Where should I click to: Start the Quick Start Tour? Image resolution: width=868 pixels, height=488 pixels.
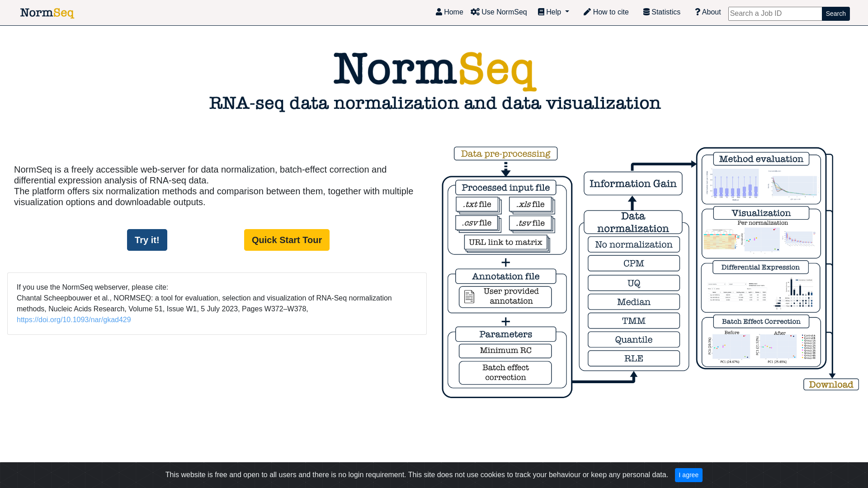click(287, 240)
